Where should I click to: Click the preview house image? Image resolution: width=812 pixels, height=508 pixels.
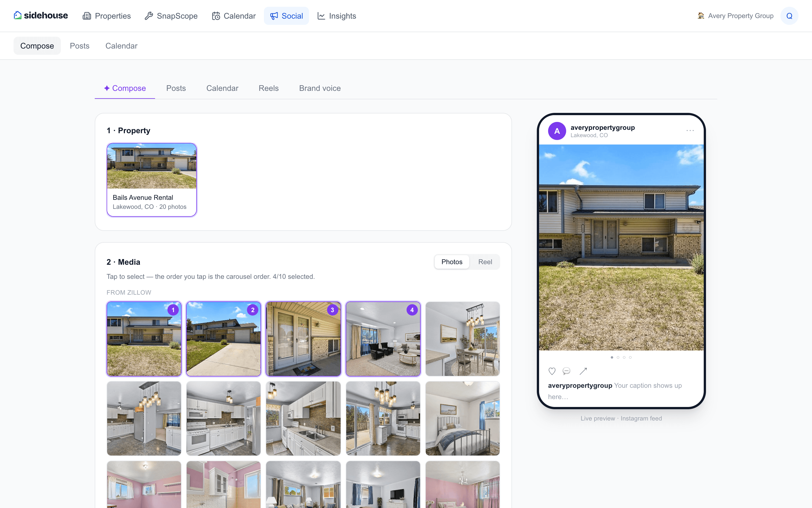point(621,247)
